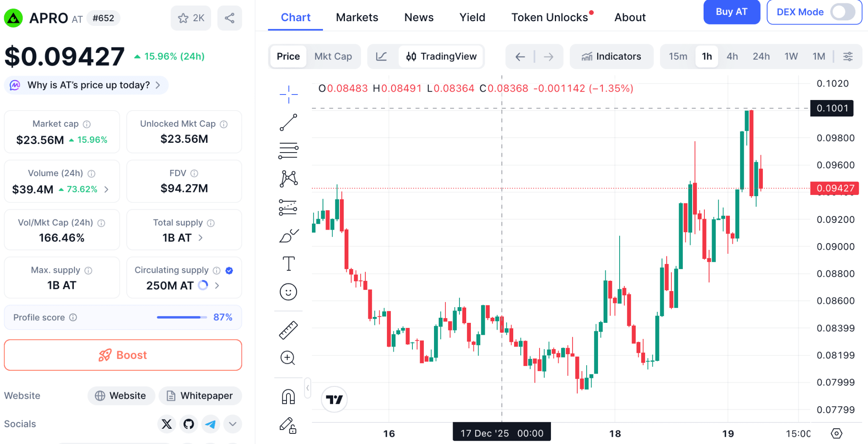
Task: Select the text annotation tool
Action: tap(288, 264)
